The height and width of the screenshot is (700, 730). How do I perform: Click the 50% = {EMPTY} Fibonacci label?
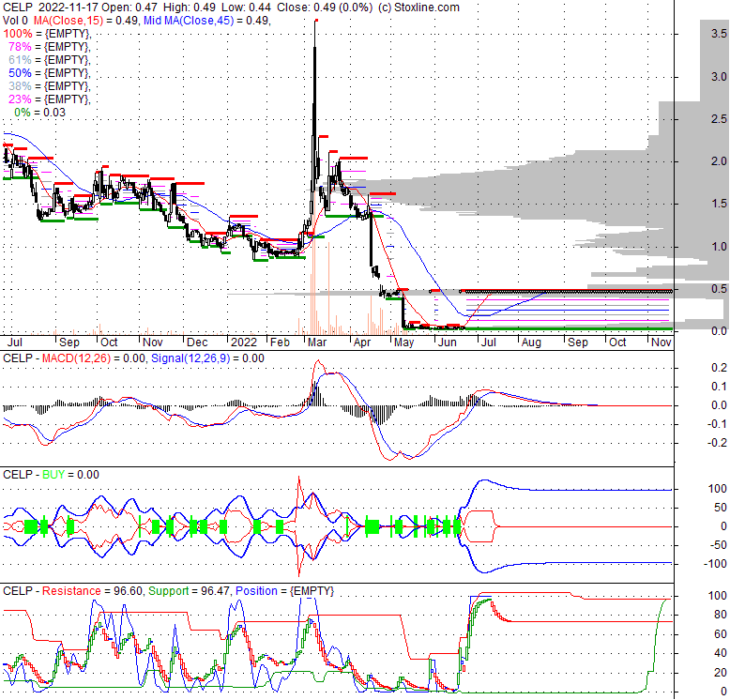[50, 73]
